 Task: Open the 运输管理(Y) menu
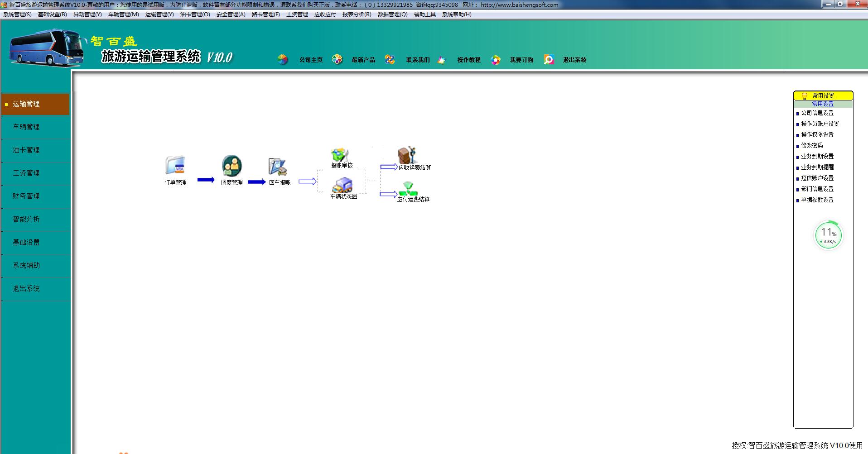(159, 14)
